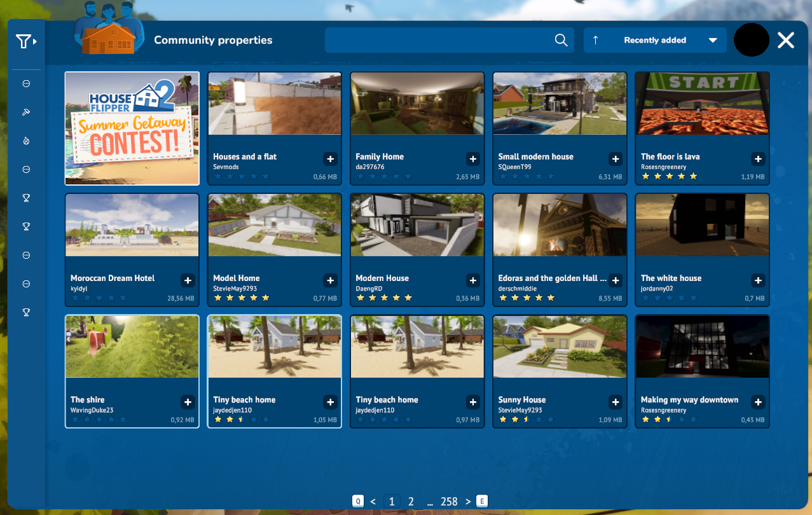The width and height of the screenshot is (812, 515).
Task: Open the Sunny House preview image
Action: [x=560, y=347]
